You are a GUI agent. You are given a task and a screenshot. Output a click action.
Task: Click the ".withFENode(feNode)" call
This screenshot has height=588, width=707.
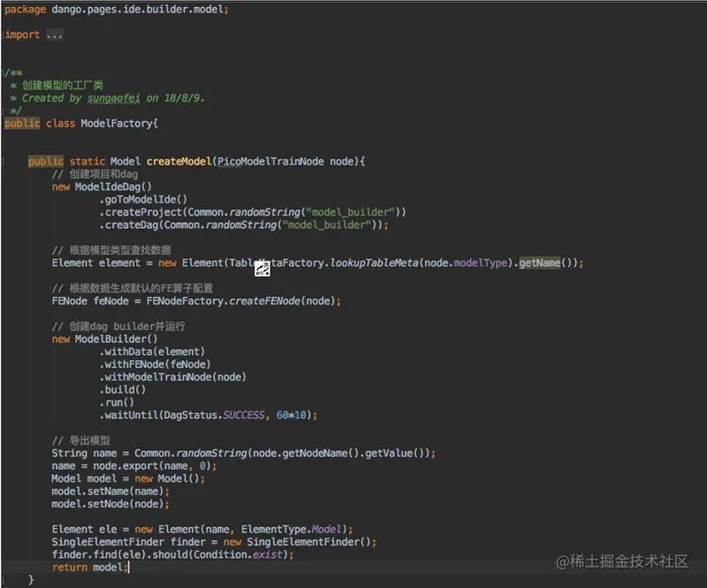[x=156, y=364]
